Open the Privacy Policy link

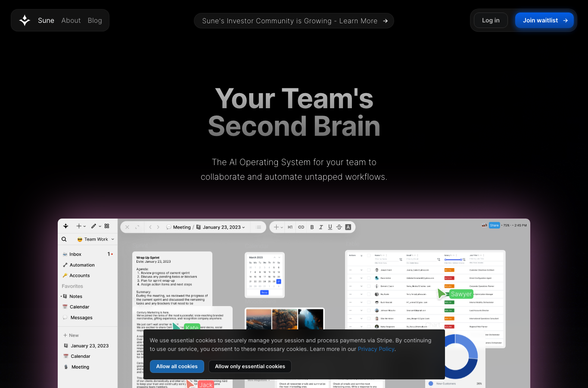376,349
